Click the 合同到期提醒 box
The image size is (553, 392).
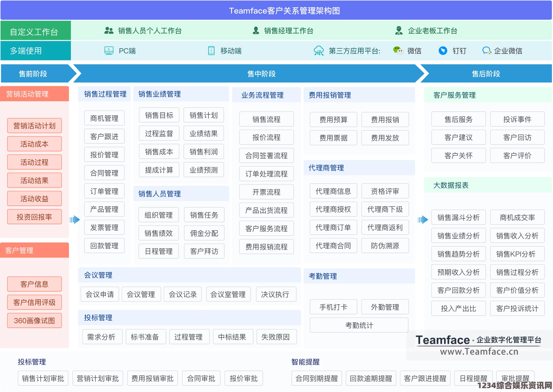[x=317, y=378]
